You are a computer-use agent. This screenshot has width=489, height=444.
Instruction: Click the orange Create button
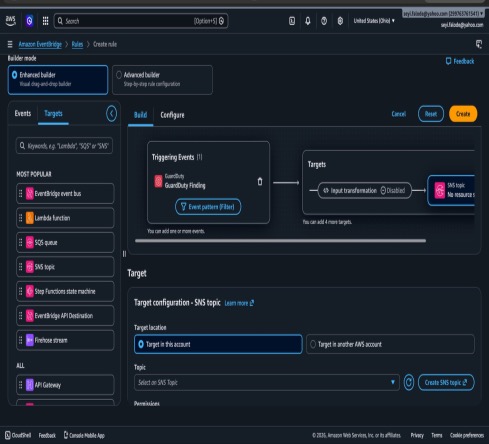coord(463,114)
